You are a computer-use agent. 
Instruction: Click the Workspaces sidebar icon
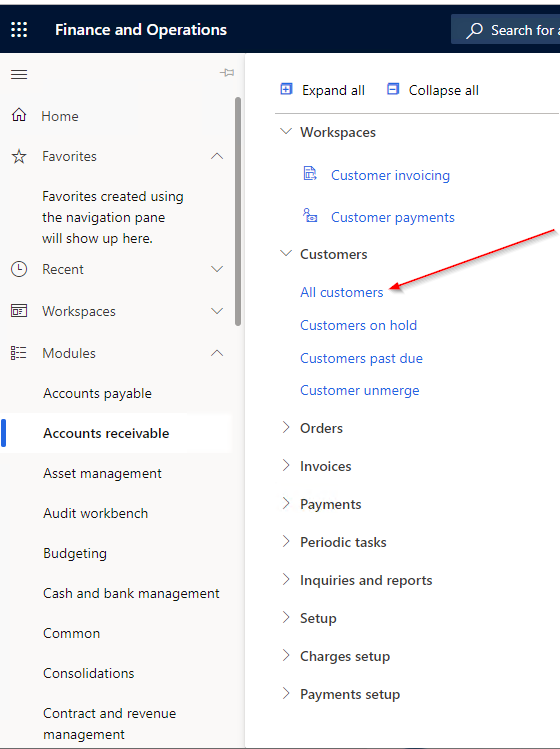tap(19, 311)
